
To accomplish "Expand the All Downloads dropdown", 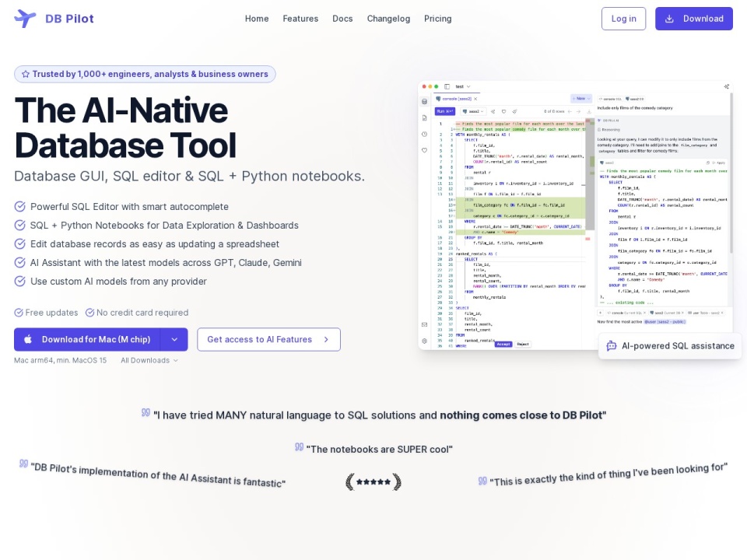I will coord(149,360).
